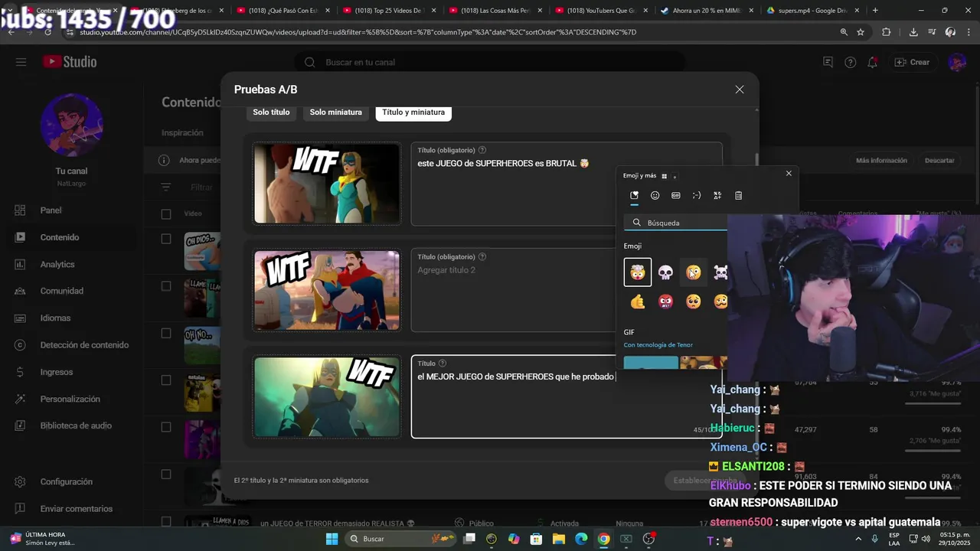Pick the skull emoji
Image resolution: width=980 pixels, height=551 pixels.
[665, 272]
